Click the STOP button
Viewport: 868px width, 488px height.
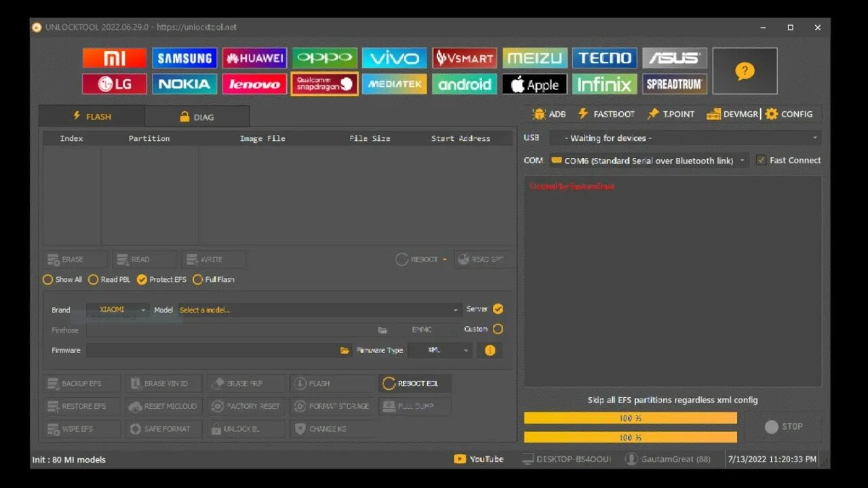point(783,426)
